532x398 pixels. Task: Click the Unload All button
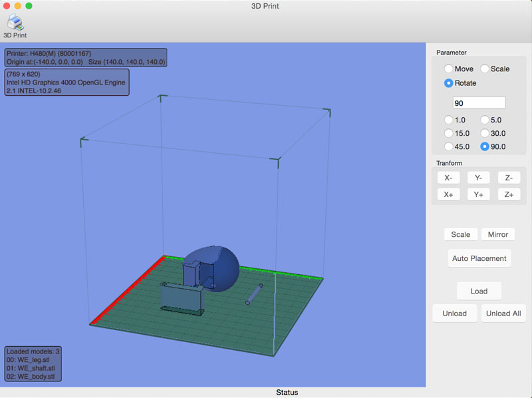click(x=503, y=313)
